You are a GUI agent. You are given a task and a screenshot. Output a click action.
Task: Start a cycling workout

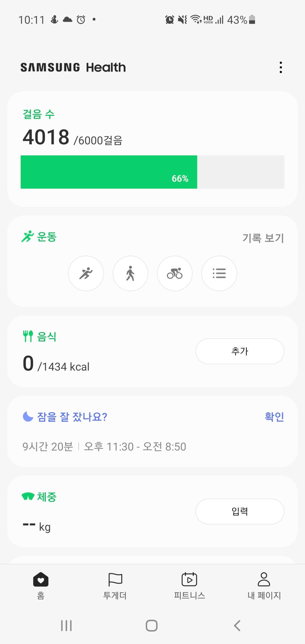(175, 273)
